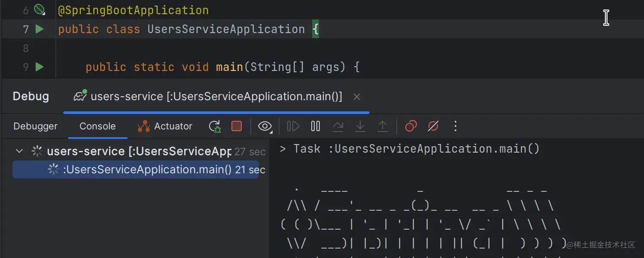Screen dimensions: 644x258
Task: Click the Rerun debug session icon
Action: pyautogui.click(x=215, y=126)
